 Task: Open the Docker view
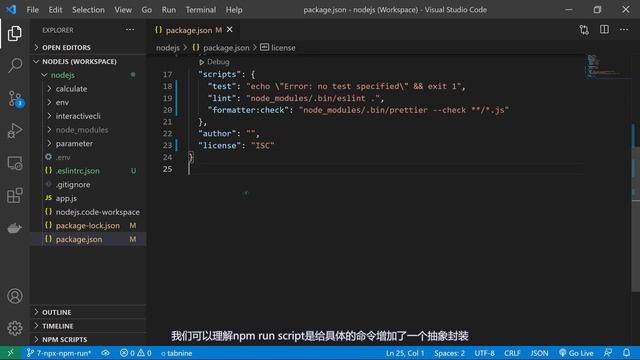(15, 228)
